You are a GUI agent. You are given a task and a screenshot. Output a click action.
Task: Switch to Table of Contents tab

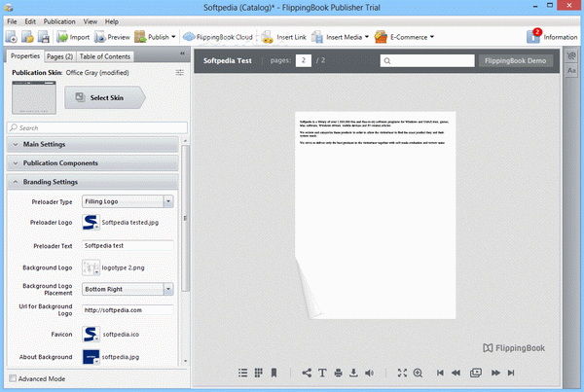105,56
